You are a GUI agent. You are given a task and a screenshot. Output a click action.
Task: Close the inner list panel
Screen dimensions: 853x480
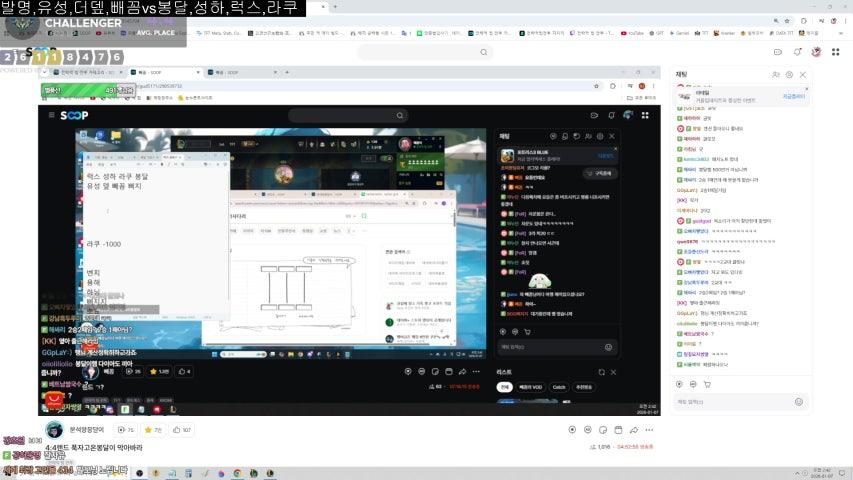[613, 372]
